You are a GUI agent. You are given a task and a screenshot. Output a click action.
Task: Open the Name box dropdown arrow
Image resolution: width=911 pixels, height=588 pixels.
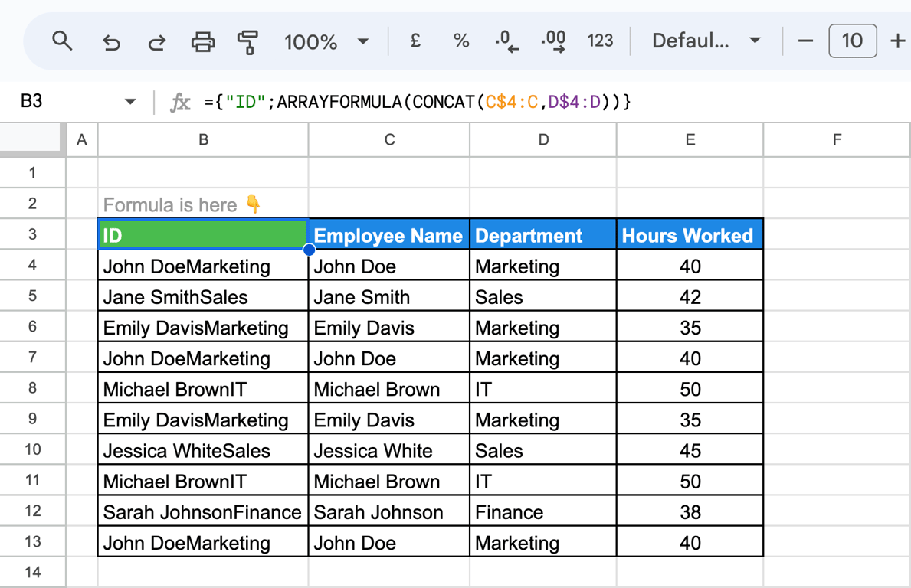(130, 102)
